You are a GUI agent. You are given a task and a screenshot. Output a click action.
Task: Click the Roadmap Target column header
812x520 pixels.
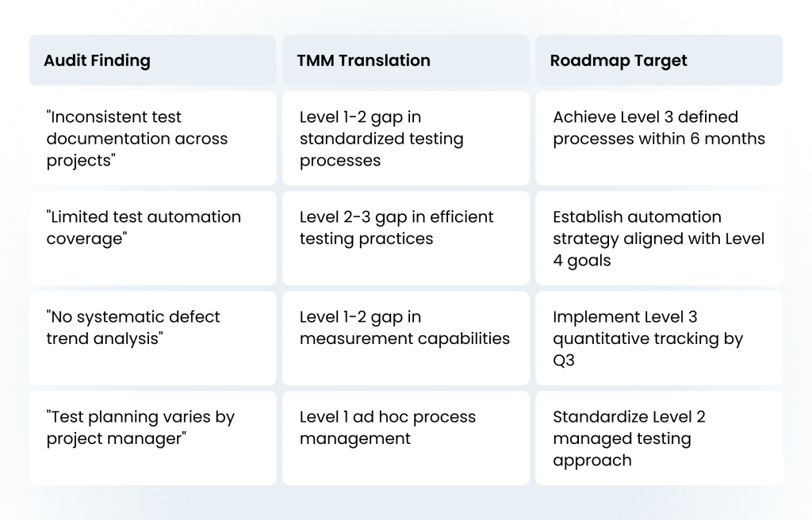click(x=659, y=60)
